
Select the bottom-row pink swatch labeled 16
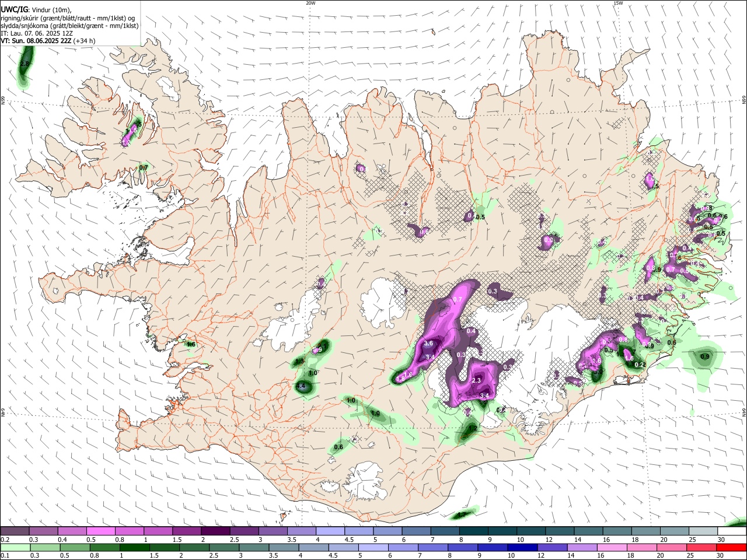coord(613,547)
